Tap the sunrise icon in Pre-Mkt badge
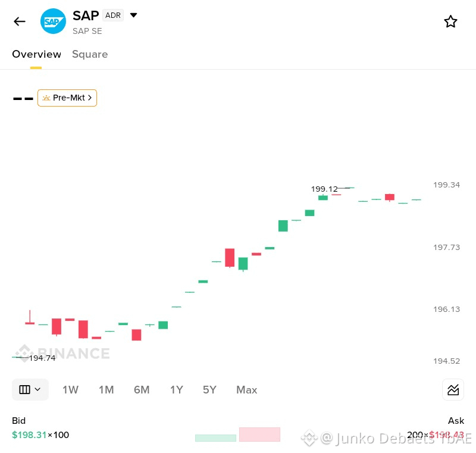476x453 pixels. (46, 98)
